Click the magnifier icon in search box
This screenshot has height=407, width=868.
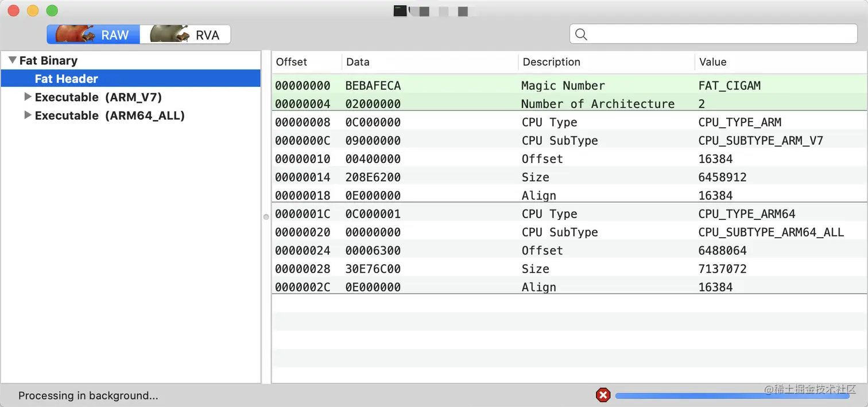(581, 34)
